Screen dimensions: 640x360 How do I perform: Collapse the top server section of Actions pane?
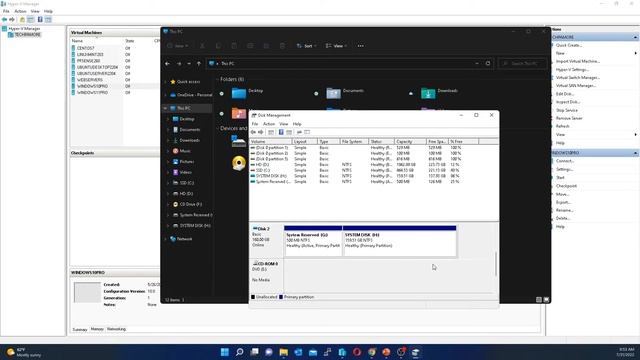635,37
